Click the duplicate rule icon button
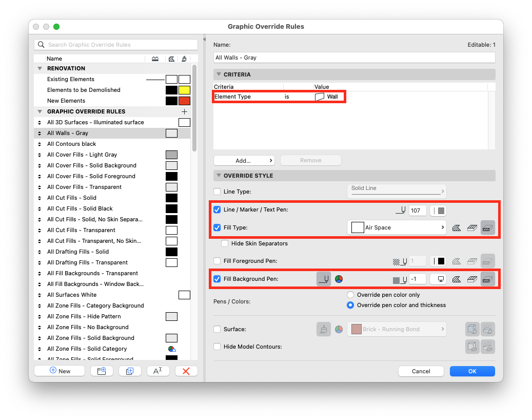Screen dimensions: 532x420 tap(130, 371)
